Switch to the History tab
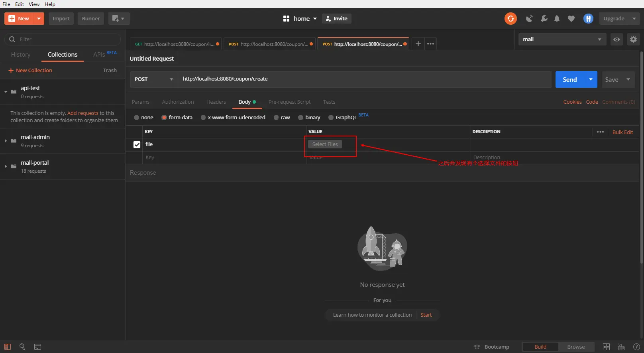The width and height of the screenshot is (644, 353). pyautogui.click(x=21, y=55)
